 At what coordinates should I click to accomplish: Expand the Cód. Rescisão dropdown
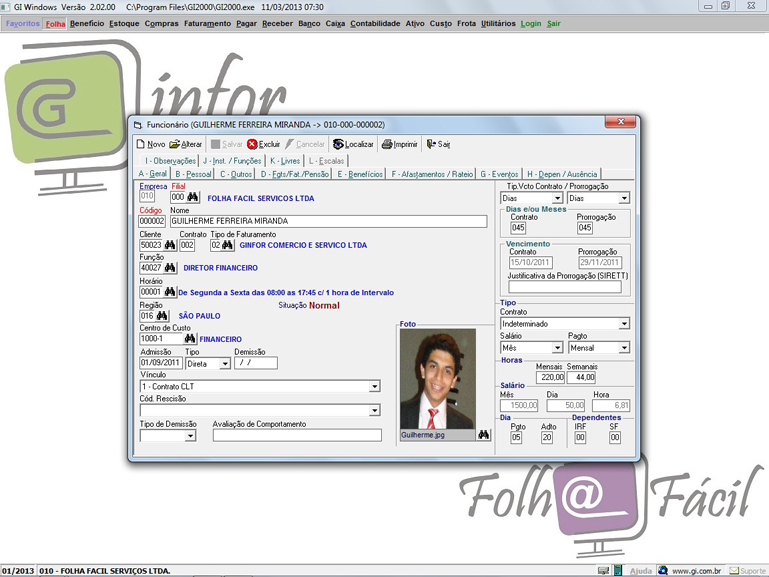(x=374, y=410)
